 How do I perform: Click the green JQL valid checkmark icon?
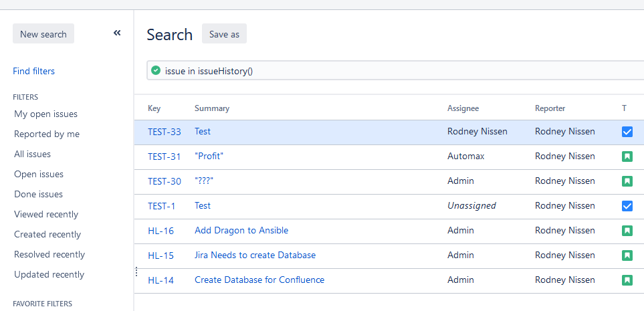click(156, 70)
